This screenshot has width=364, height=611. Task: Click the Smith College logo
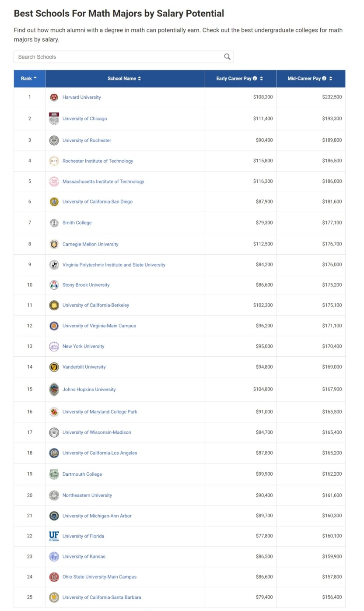54,223
